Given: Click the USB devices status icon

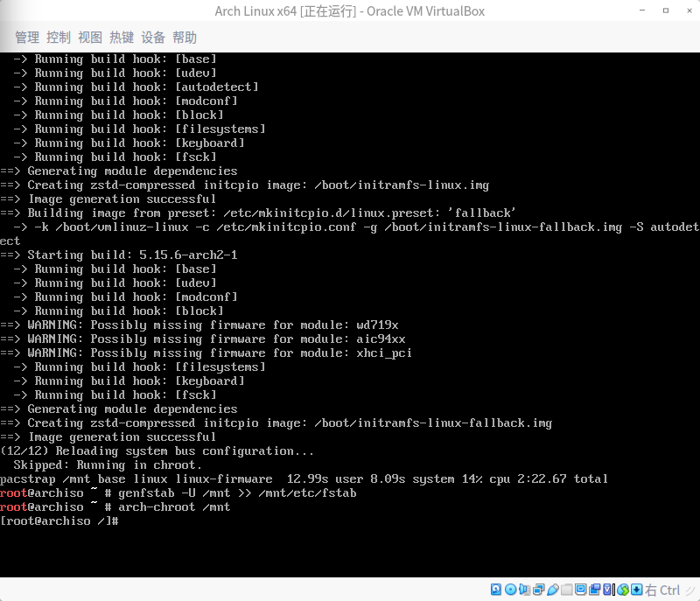Looking at the screenshot, I should coord(553,590).
